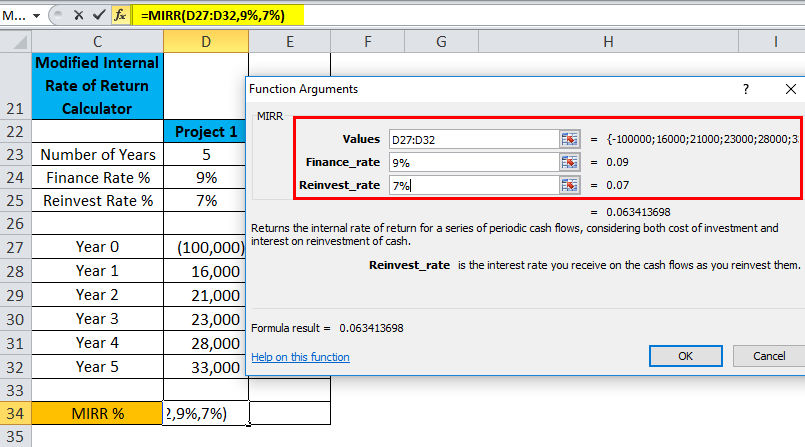Select the Reinvest Rate % label cell

(98, 201)
